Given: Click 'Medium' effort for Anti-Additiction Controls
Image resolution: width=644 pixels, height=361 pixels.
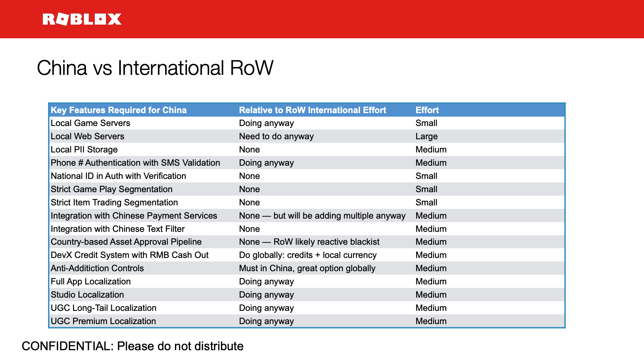Looking at the screenshot, I should click(431, 268).
